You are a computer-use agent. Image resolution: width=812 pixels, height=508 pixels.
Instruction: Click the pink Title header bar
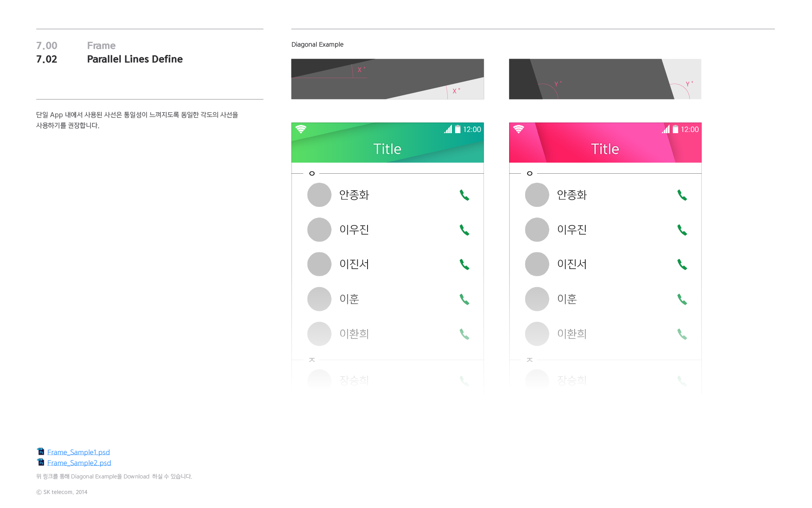[x=605, y=143]
